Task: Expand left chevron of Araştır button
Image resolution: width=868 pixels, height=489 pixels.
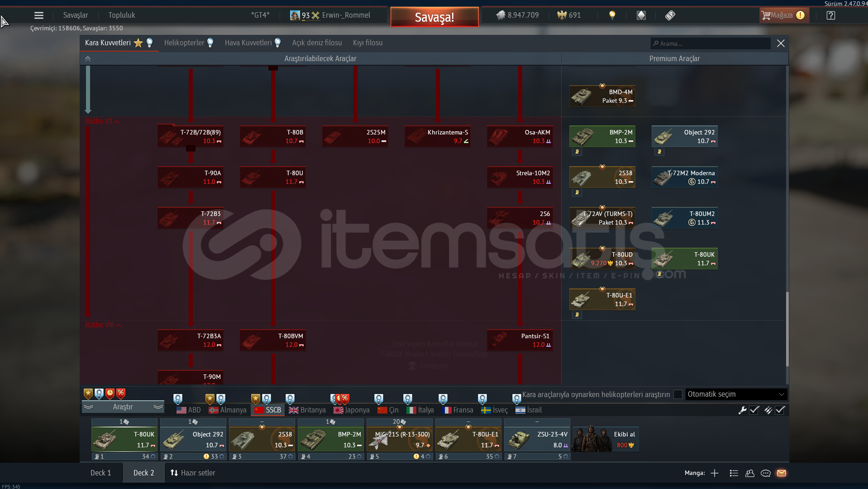Action: click(x=88, y=407)
